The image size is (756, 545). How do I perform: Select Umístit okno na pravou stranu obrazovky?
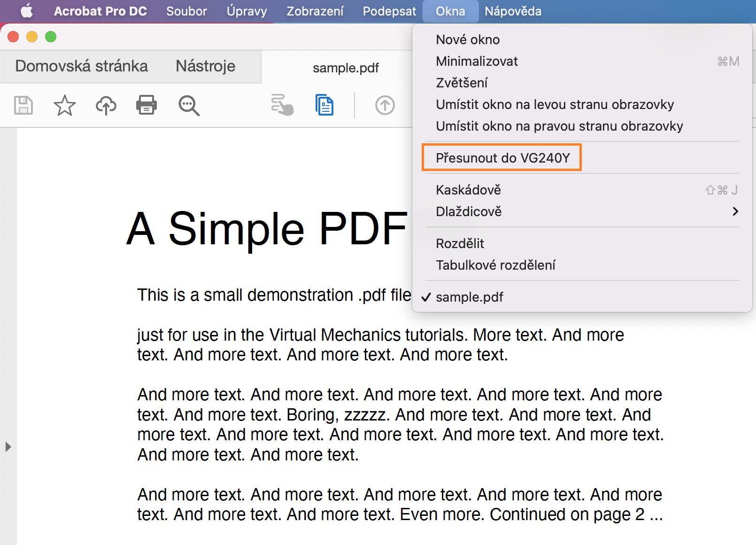coord(582,126)
